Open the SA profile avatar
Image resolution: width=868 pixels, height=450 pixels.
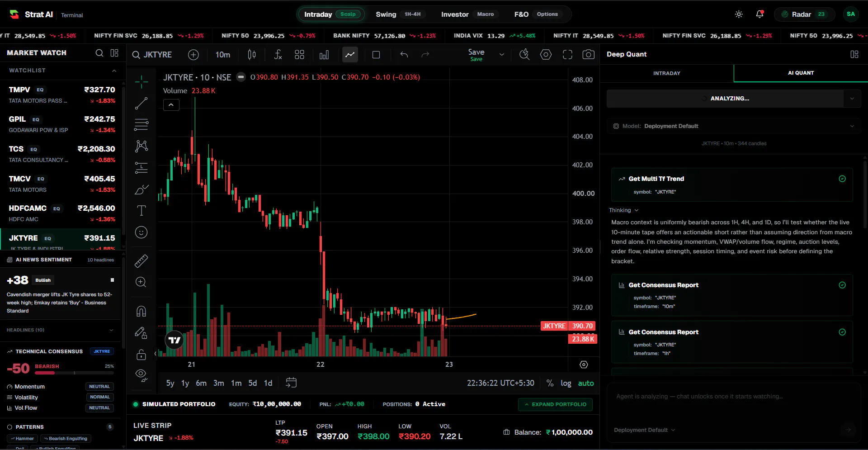(851, 14)
